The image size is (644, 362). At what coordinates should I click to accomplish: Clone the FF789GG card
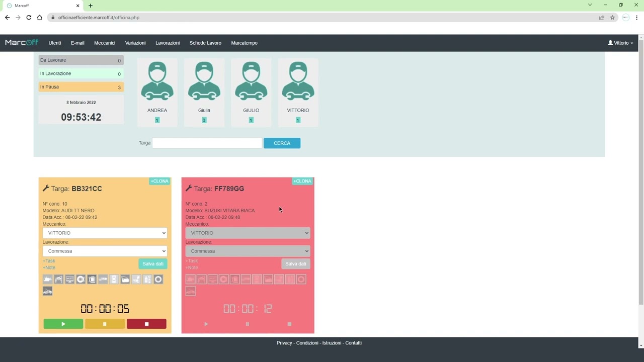[x=302, y=181]
